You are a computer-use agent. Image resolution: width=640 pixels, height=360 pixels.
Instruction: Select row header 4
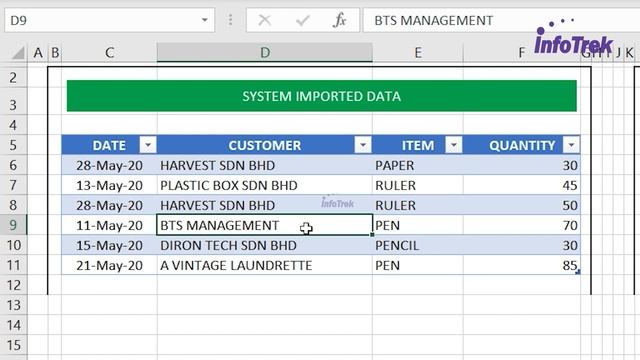pos(13,125)
